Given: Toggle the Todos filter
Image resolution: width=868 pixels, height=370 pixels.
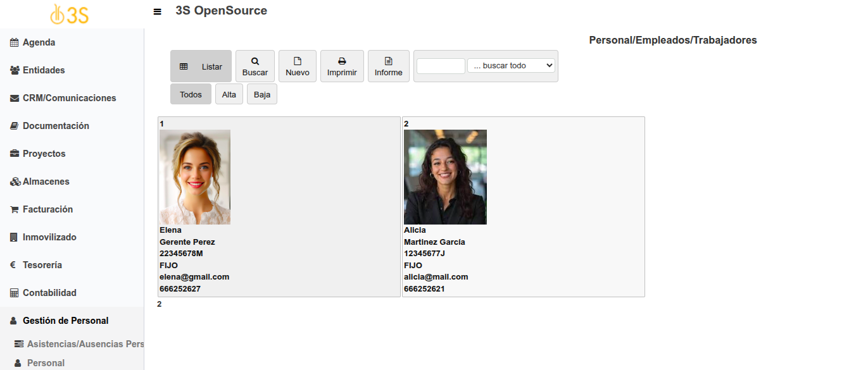Looking at the screenshot, I should tap(191, 94).
